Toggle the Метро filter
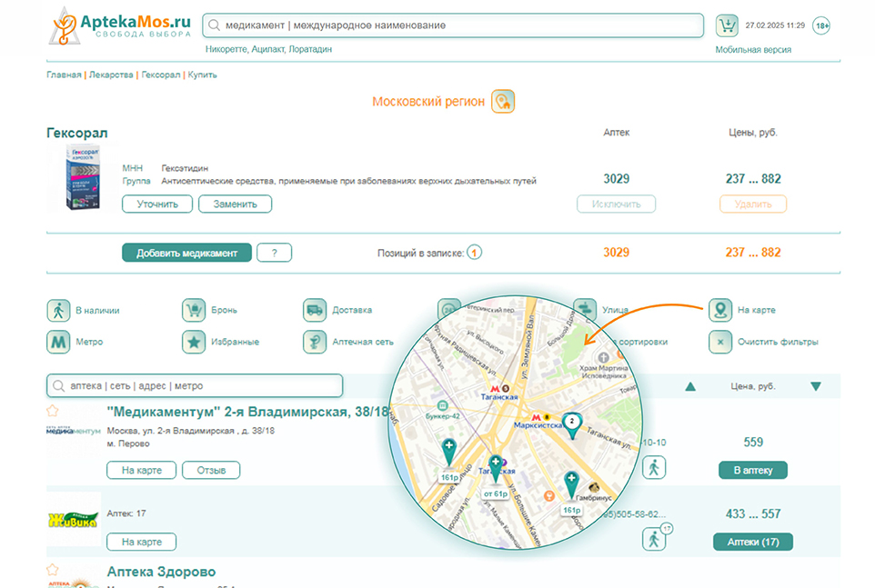Viewport: 875px width, 588px height. tap(58, 342)
